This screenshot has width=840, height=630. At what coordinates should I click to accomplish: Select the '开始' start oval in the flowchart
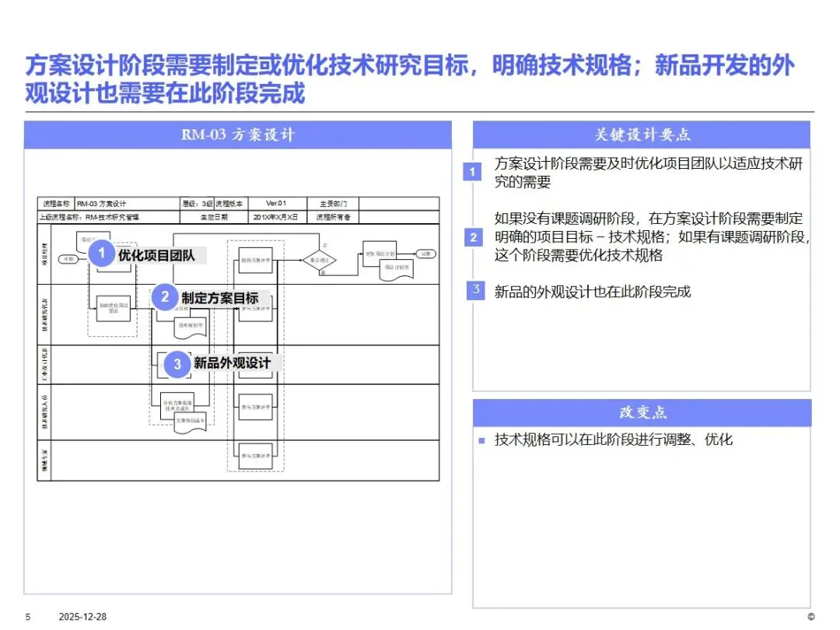tap(68, 259)
